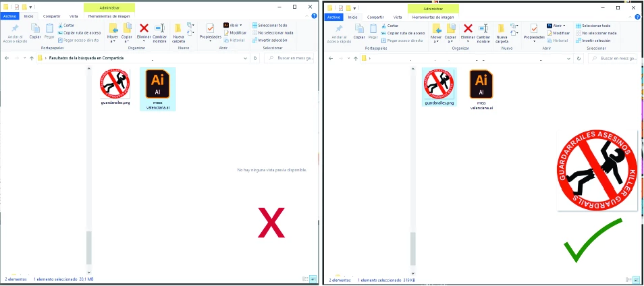Select mess valenciana.ai in right window
644x286 pixels.
pyautogui.click(x=481, y=90)
